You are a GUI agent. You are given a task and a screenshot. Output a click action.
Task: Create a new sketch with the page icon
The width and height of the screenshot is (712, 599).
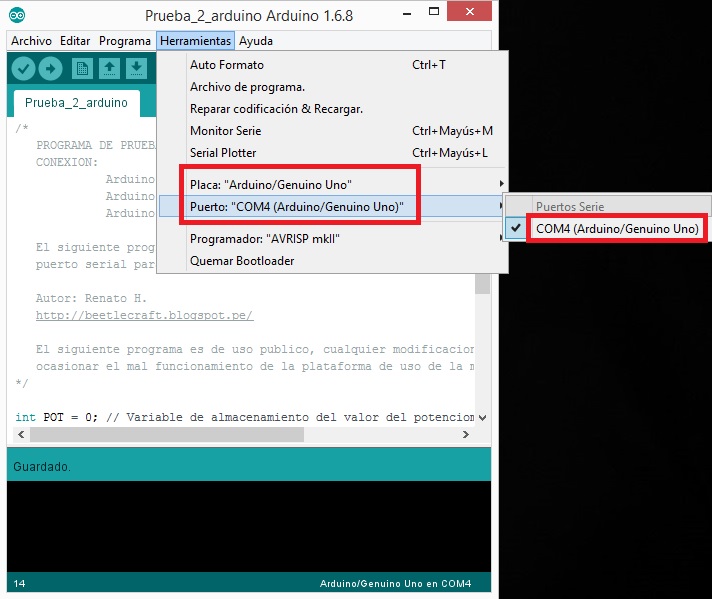(x=82, y=69)
